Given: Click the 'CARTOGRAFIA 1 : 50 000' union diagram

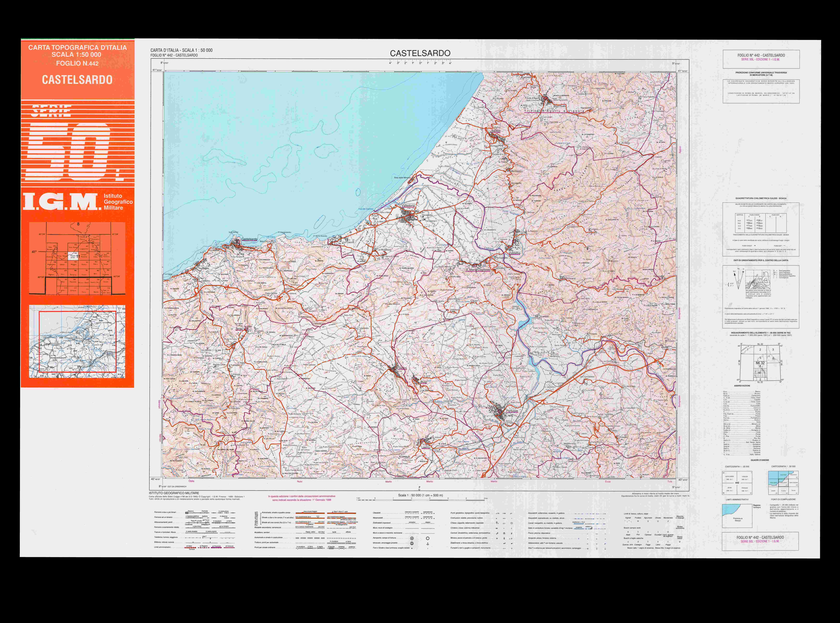Looking at the screenshot, I should [783, 482].
